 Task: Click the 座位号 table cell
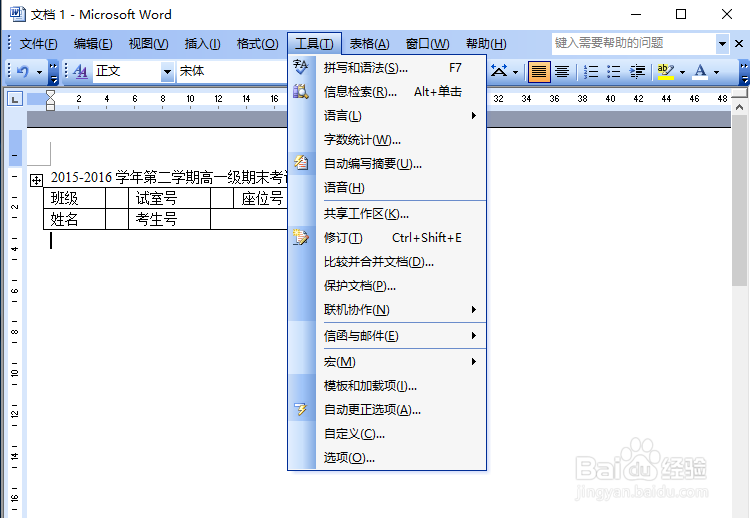click(261, 198)
